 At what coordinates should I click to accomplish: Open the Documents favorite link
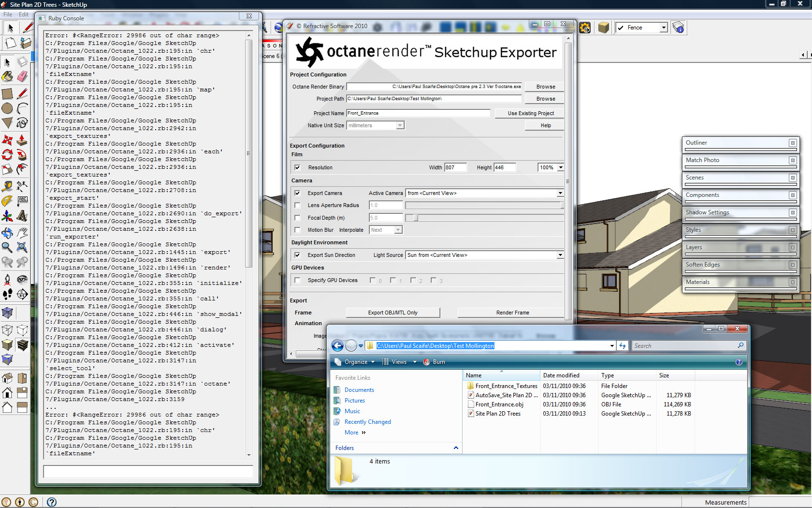(x=359, y=390)
